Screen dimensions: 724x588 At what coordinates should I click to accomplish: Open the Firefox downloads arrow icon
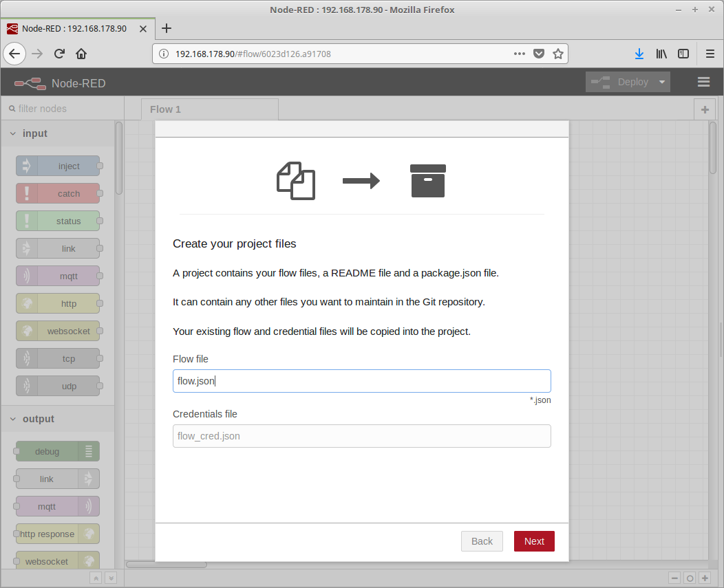pyautogui.click(x=639, y=54)
